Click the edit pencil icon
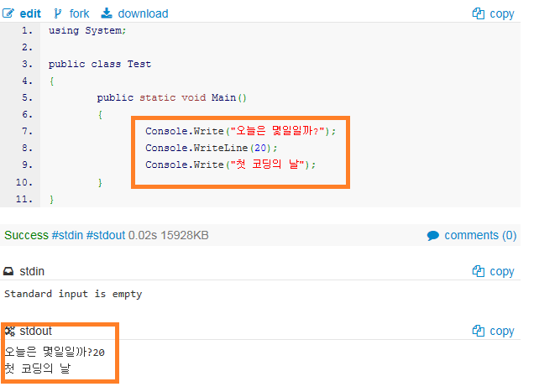The height and width of the screenshot is (392, 534). 8,13
